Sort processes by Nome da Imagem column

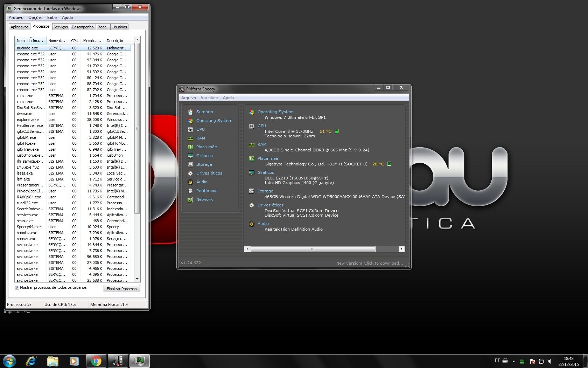[x=30, y=41]
